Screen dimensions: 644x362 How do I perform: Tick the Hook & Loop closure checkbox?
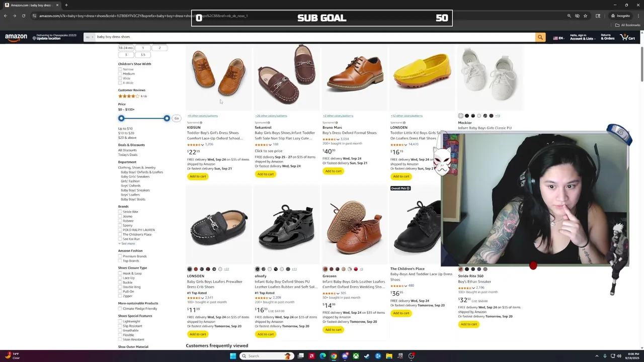point(120,274)
